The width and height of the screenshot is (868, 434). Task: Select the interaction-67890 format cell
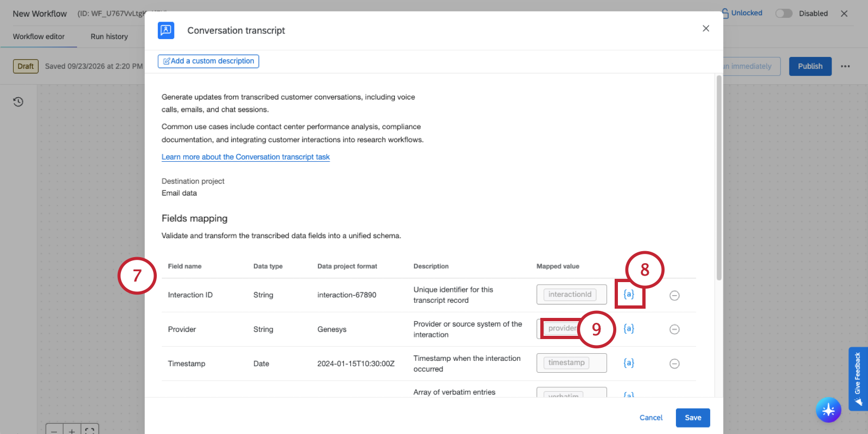pos(347,295)
